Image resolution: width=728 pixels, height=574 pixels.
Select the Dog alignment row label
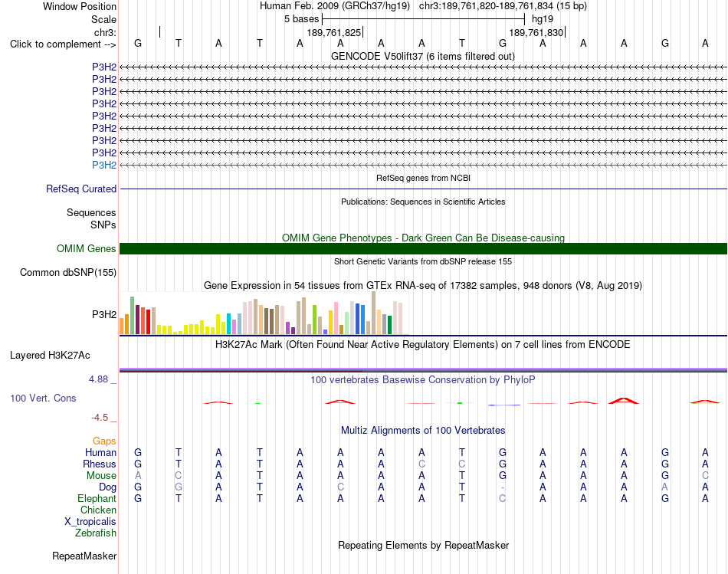pos(108,487)
